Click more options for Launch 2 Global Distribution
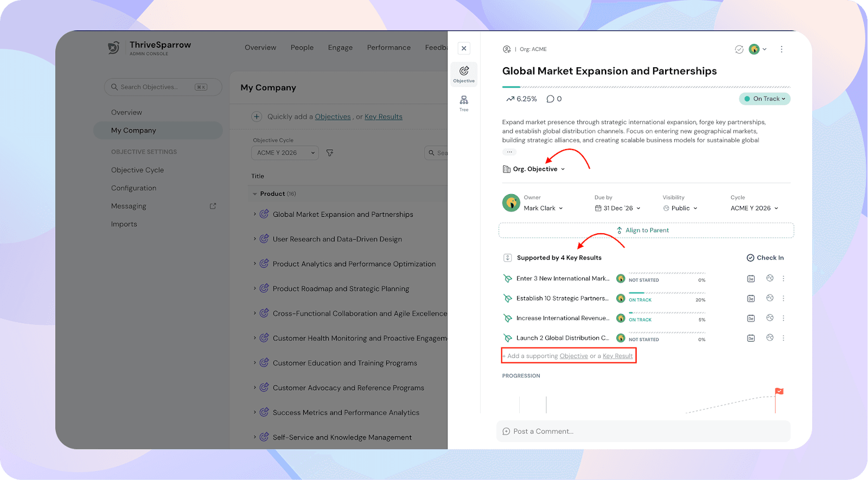 (x=783, y=338)
